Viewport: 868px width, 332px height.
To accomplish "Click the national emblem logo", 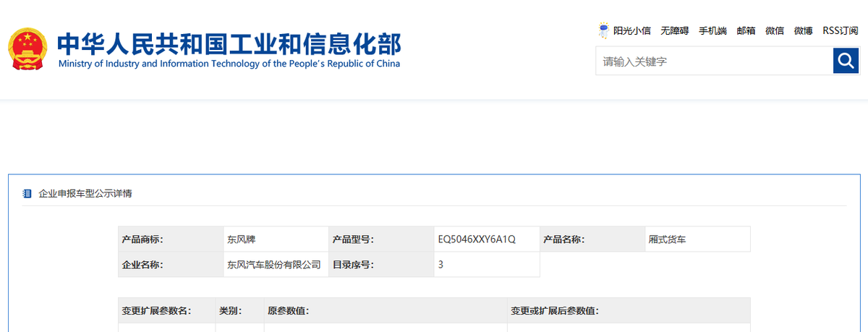I will point(27,49).
